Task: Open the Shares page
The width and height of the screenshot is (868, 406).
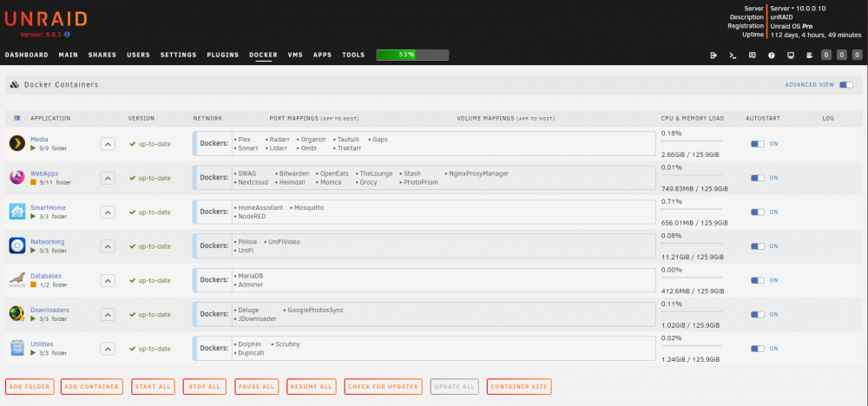Action: click(102, 56)
